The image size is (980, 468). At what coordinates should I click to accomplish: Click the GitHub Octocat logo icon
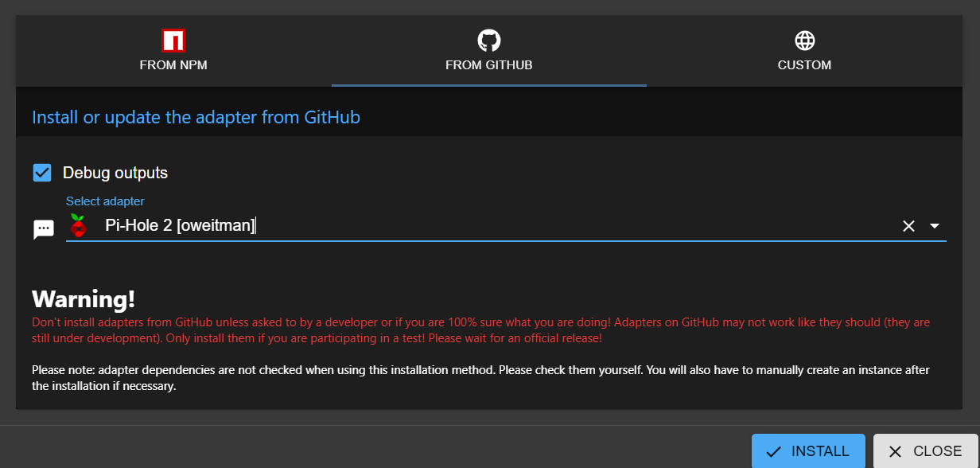coord(488,41)
